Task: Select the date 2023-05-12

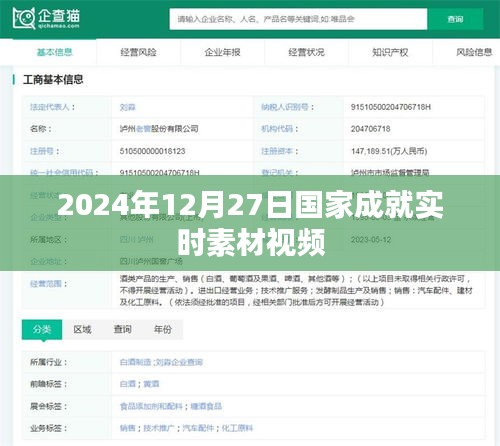Action: pos(371,240)
